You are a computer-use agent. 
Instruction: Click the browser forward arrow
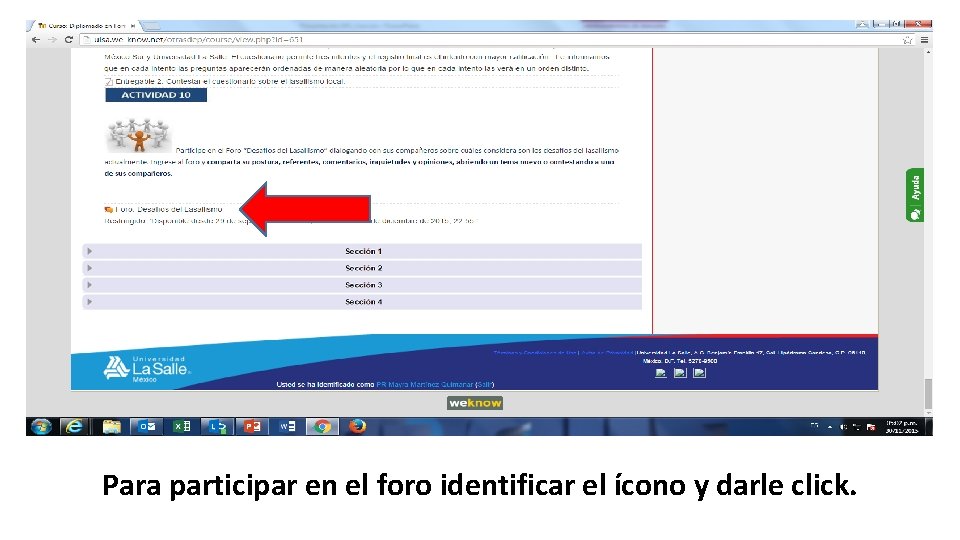52,40
